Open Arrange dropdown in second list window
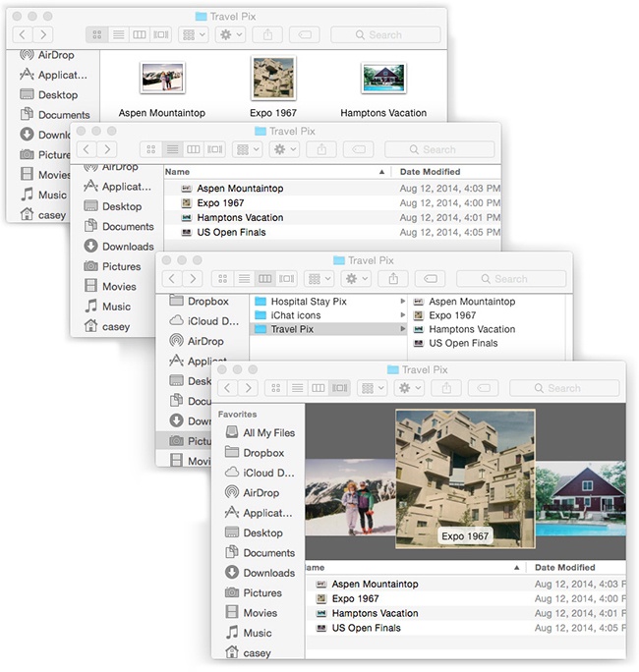The height and width of the screenshot is (672, 639). 248,149
